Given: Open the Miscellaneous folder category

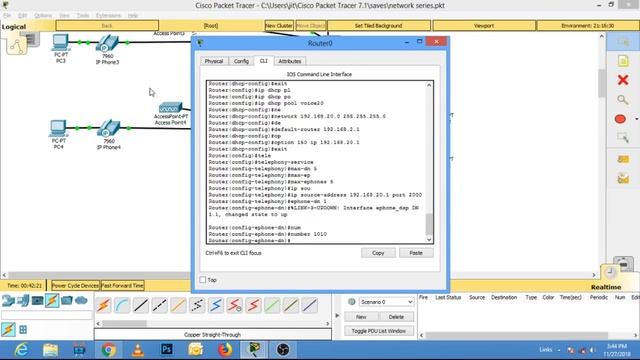Looking at the screenshot, I should [x=67, y=301].
